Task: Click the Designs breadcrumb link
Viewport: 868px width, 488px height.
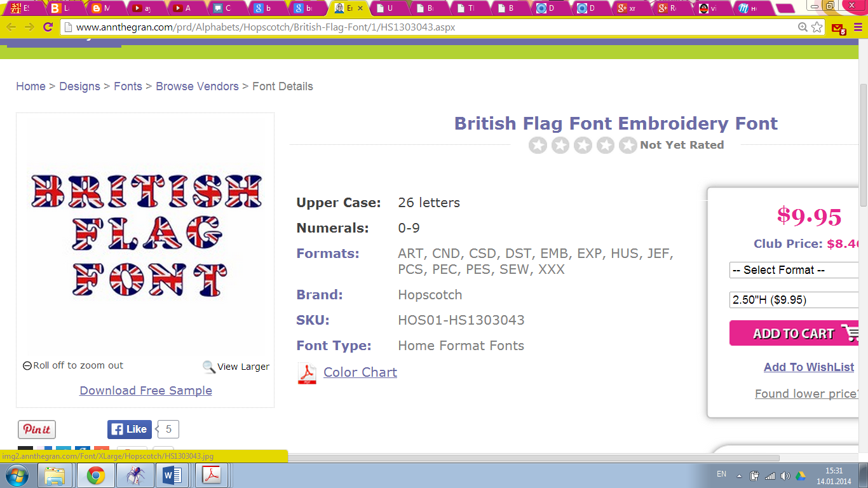Action: pyautogui.click(x=79, y=86)
